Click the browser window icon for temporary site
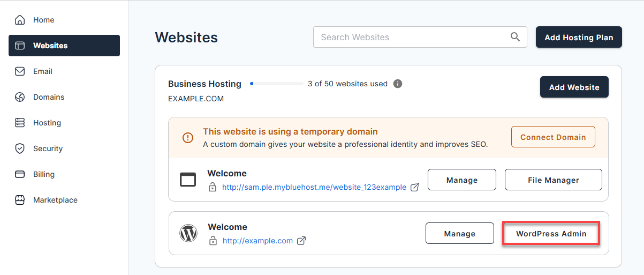 pos(188,180)
